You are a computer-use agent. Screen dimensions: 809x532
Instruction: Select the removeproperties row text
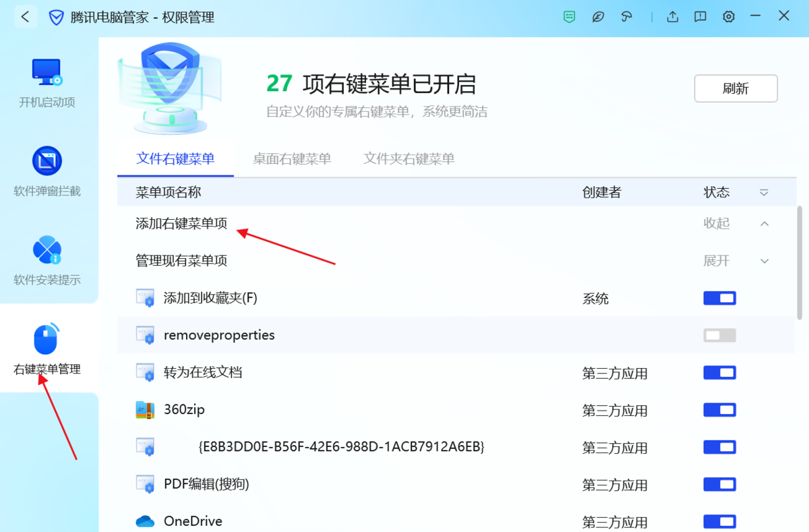point(219,335)
